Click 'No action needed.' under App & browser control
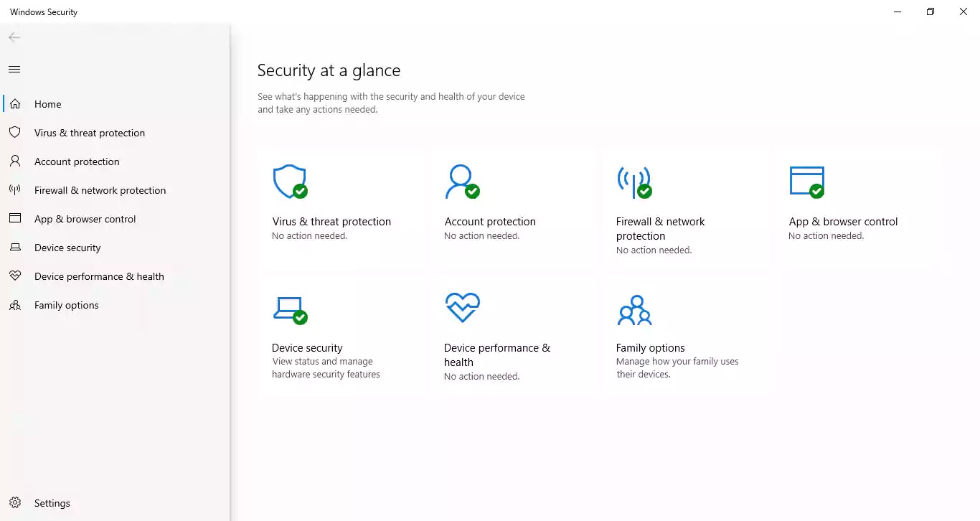 (x=826, y=236)
